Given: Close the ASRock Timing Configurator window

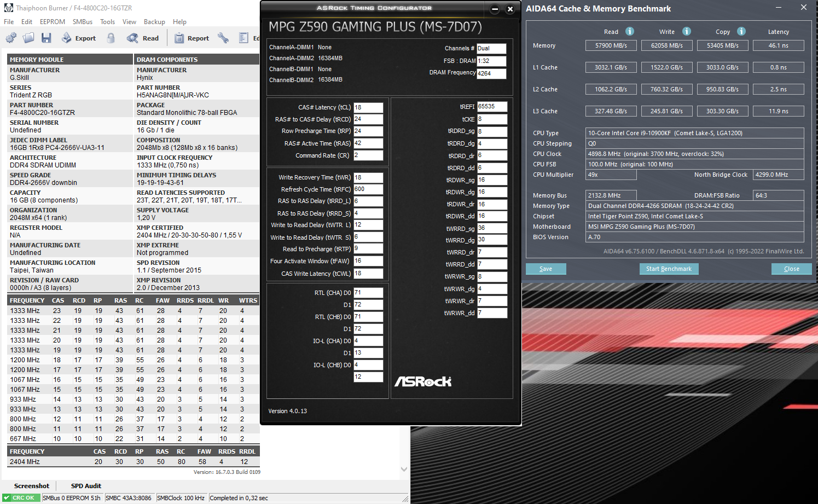Looking at the screenshot, I should (x=510, y=9).
